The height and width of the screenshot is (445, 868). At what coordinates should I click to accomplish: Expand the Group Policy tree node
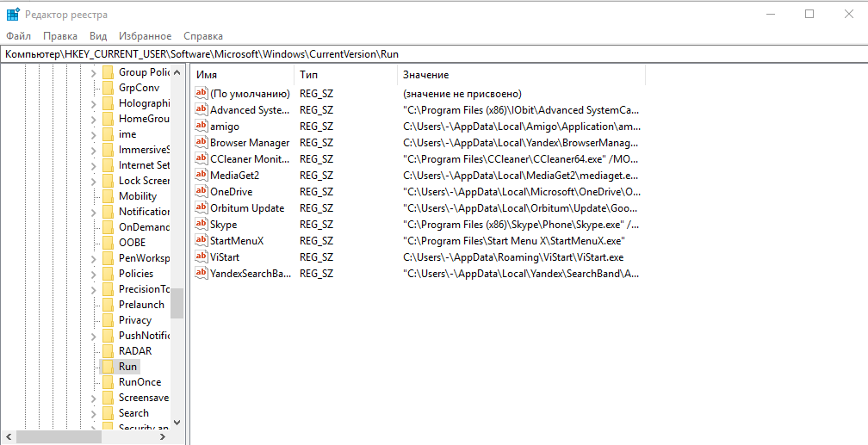click(x=93, y=72)
